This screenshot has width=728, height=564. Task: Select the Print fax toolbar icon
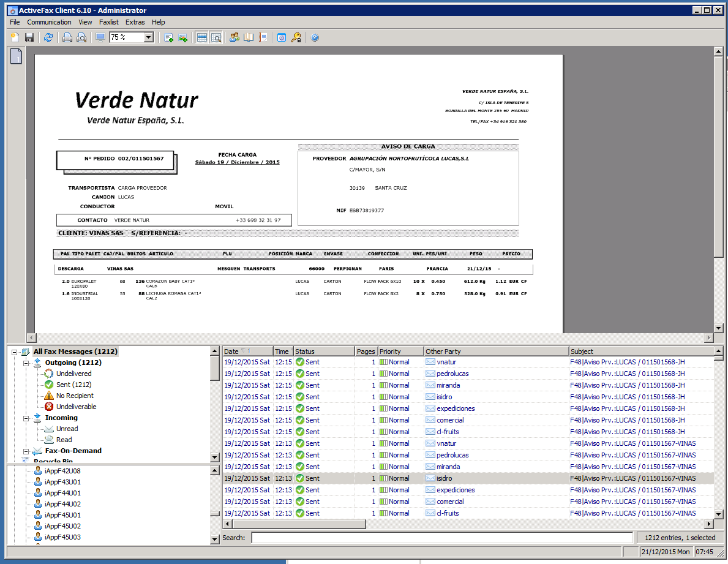click(67, 37)
